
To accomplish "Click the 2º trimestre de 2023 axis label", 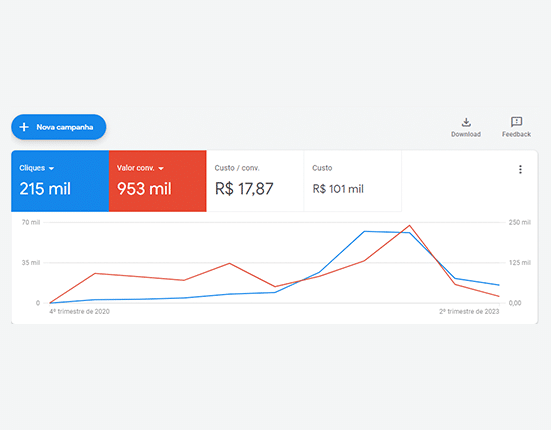I will click(x=469, y=311).
